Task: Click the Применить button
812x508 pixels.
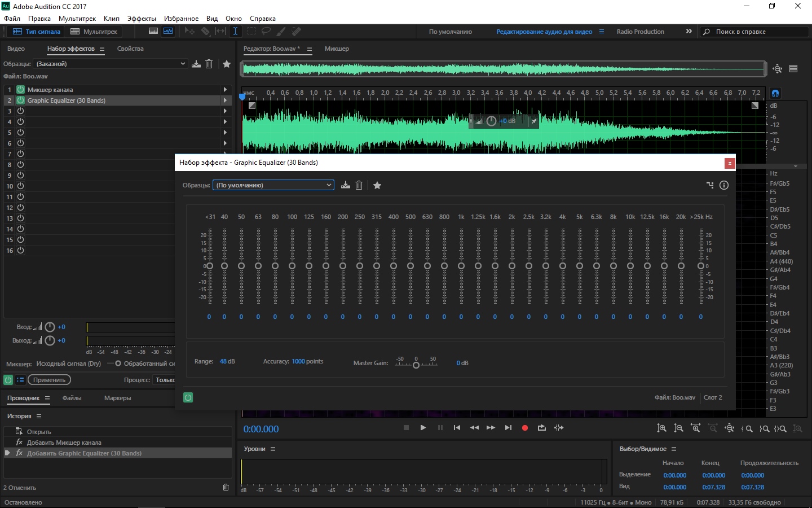Action: pyautogui.click(x=49, y=380)
